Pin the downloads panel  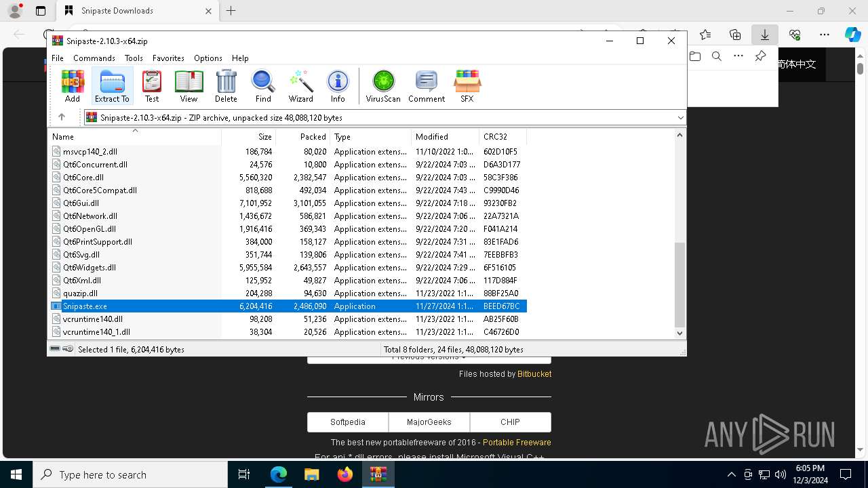(760, 56)
